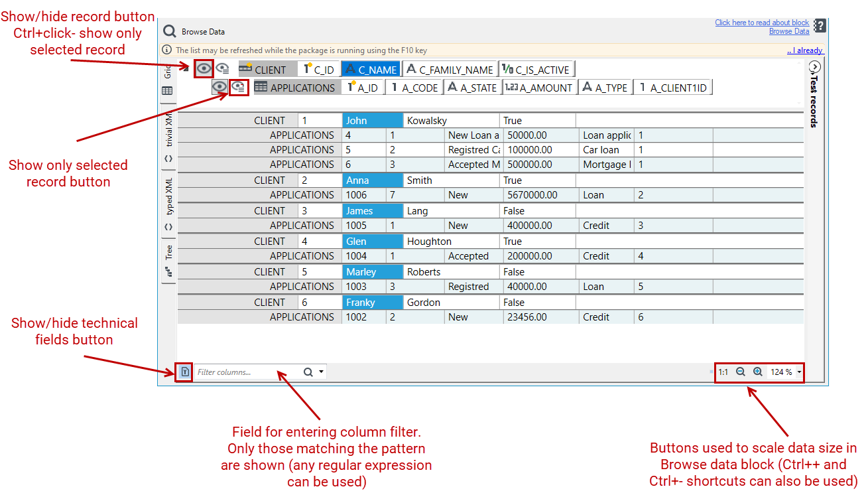This screenshot has height=503, width=868.
Task: Collapse the Test records panel arrow
Action: (815, 66)
